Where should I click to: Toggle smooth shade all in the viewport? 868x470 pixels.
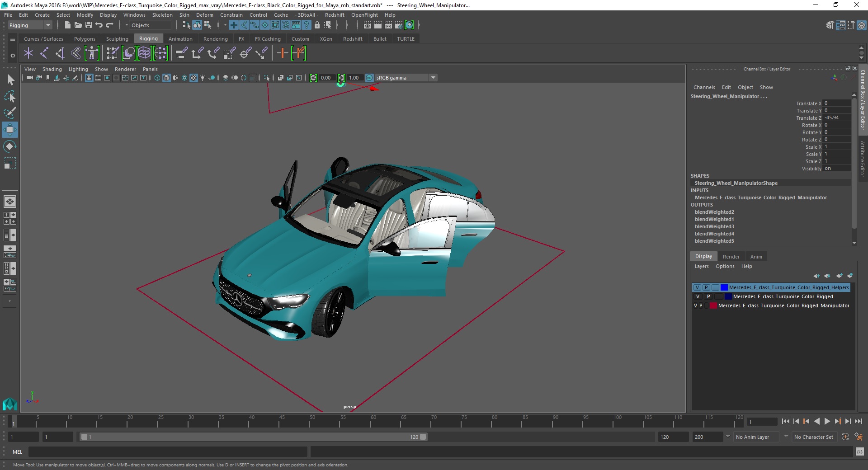166,78
